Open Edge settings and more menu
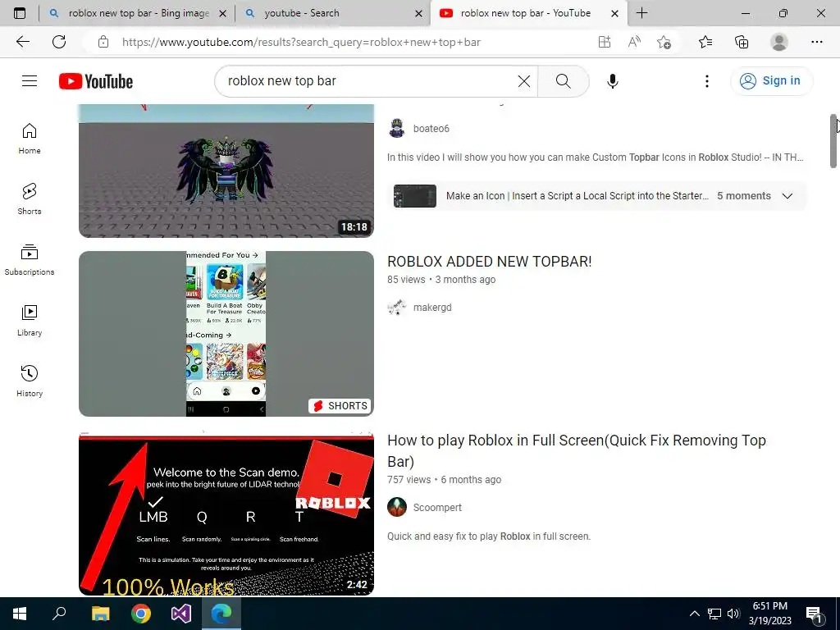 point(816,42)
